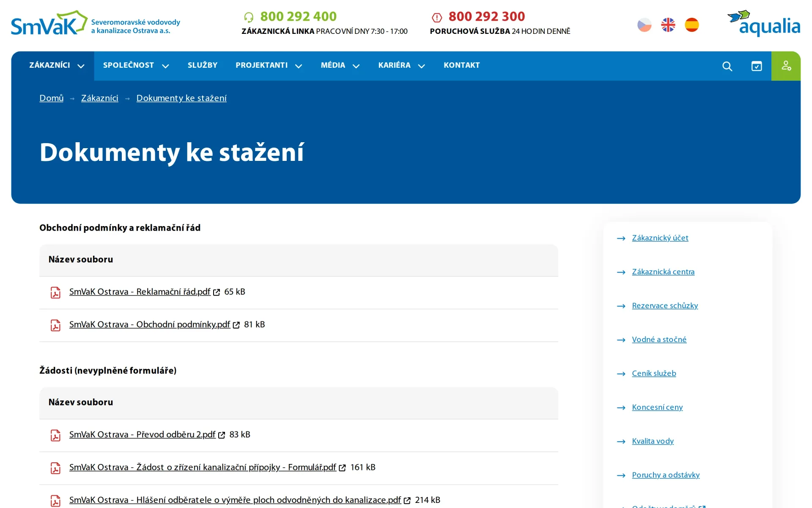The height and width of the screenshot is (508, 812).
Task: Open Ceník služeb sidebar link
Action: tap(654, 373)
